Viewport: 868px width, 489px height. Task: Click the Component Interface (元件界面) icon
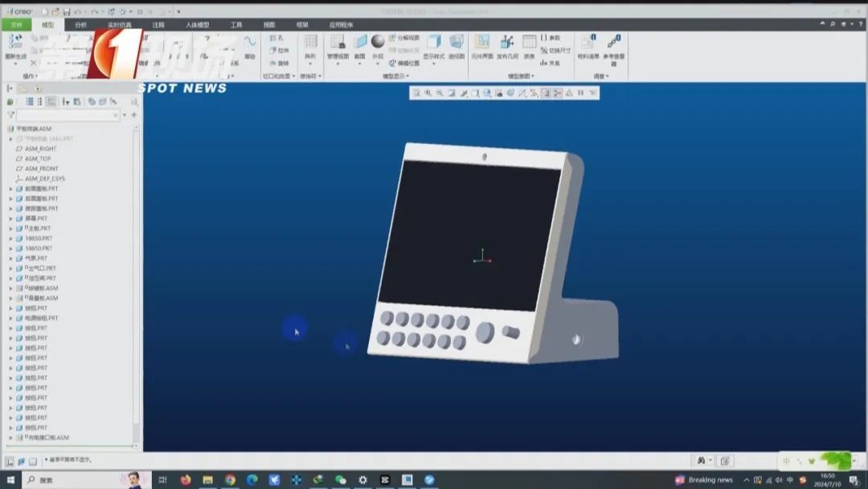click(x=482, y=45)
